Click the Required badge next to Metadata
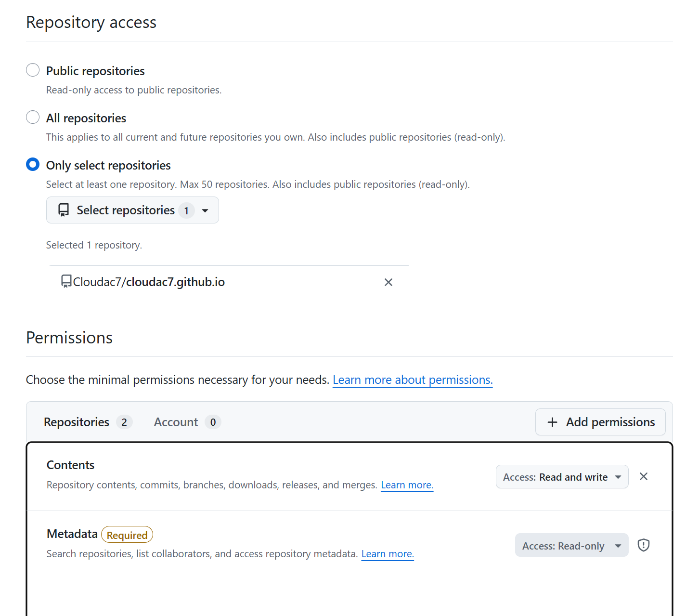This screenshot has height=616, width=686. coord(127,535)
